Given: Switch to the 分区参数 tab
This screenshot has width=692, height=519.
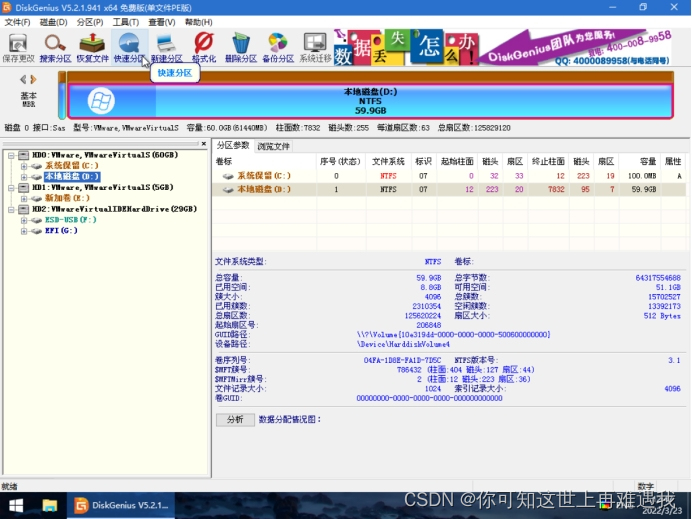Looking at the screenshot, I should (233, 146).
